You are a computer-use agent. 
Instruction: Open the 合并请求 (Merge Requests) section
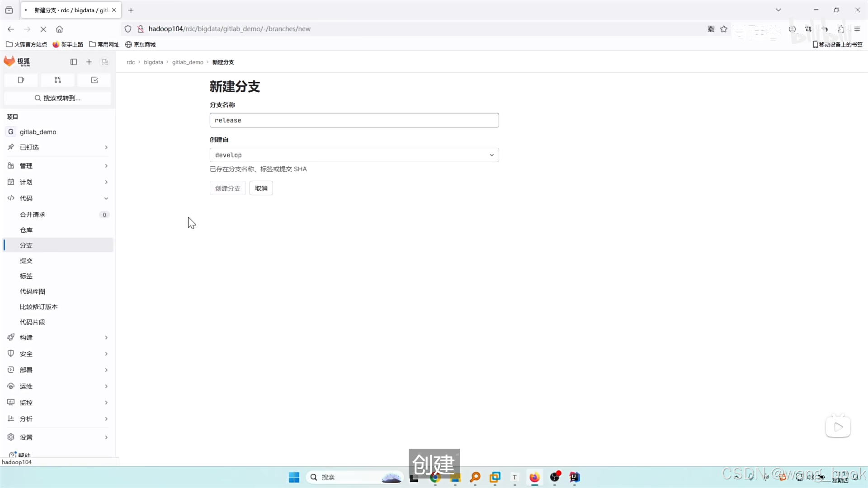(33, 214)
